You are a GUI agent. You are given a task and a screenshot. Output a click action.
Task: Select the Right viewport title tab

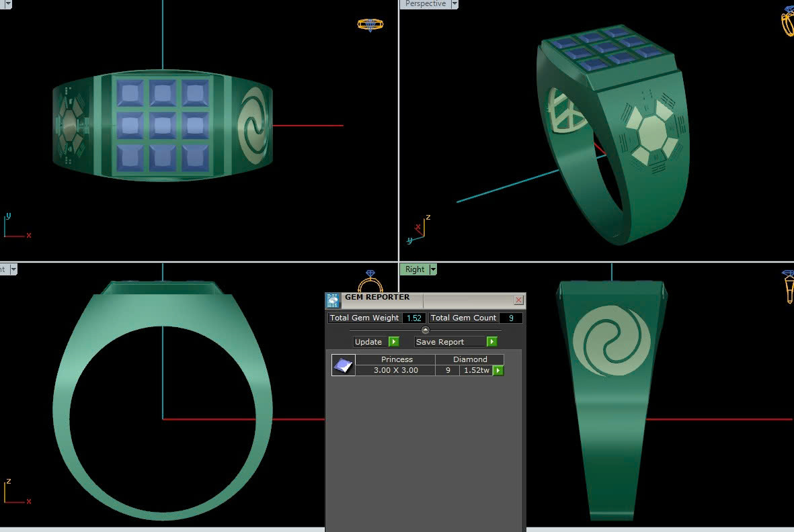(x=414, y=269)
